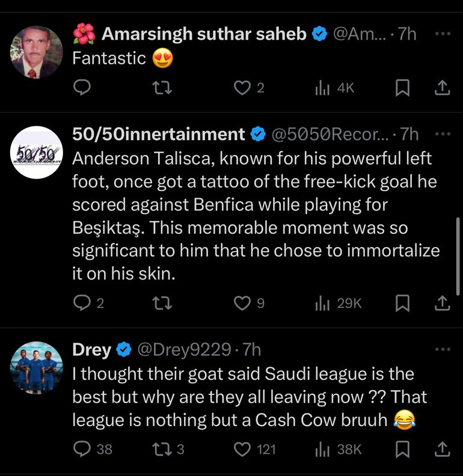Open the 50/50innertainment profile name

click(159, 134)
